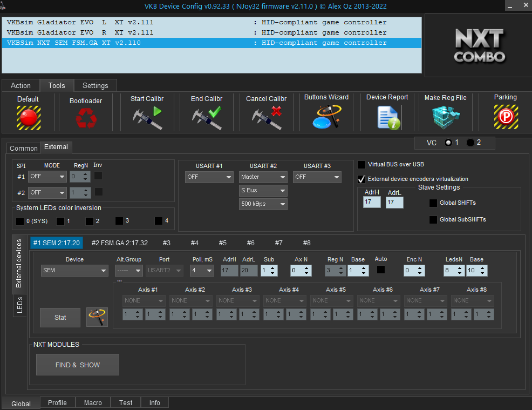Open the Alt.Group dropdown
The width and height of the screenshot is (532, 410).
pos(129,271)
